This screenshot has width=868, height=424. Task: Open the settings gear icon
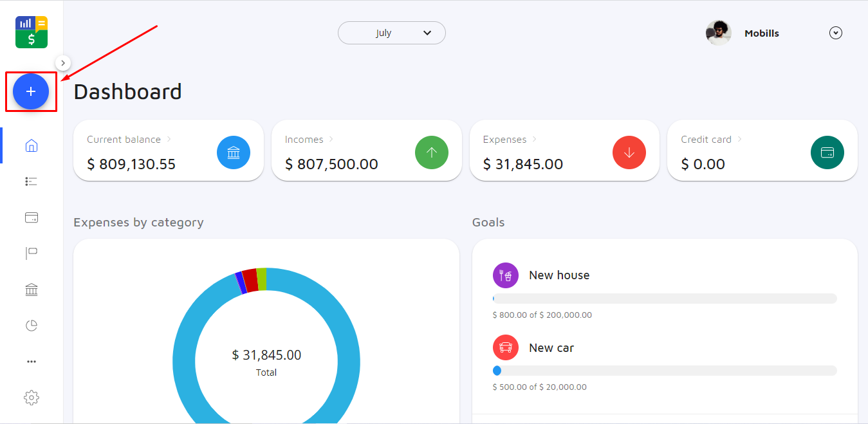(x=31, y=398)
